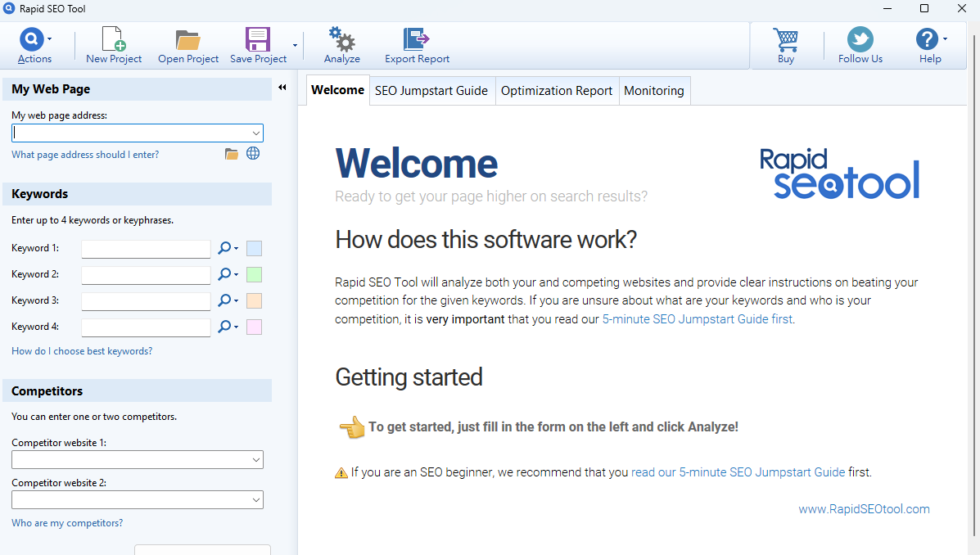Create a New Project from toolbar
This screenshot has height=555, width=980.
coord(114,39)
